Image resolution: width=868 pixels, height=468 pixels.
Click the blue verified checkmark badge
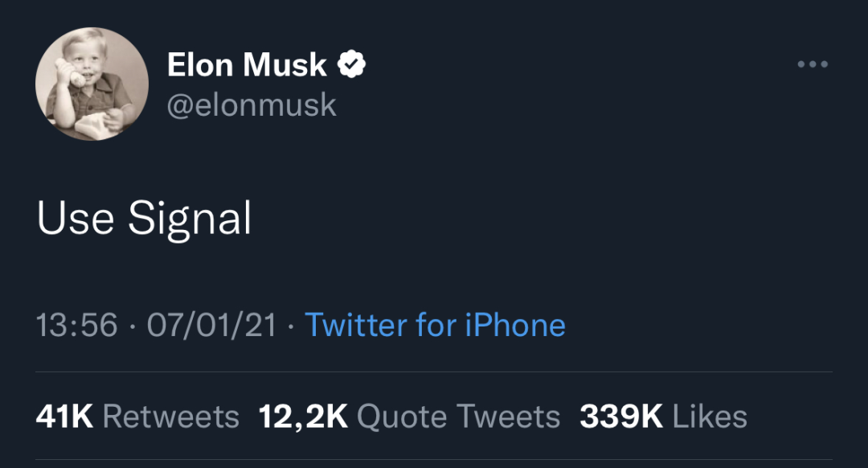point(351,64)
